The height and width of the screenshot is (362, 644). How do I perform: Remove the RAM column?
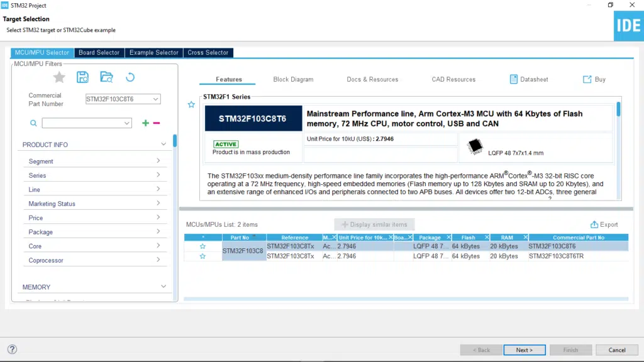tap(525, 237)
